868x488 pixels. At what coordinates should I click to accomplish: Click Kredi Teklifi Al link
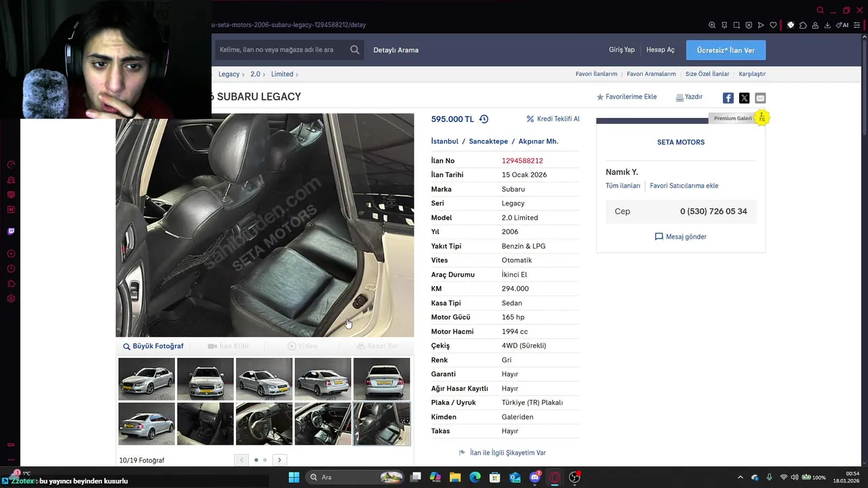pyautogui.click(x=553, y=119)
